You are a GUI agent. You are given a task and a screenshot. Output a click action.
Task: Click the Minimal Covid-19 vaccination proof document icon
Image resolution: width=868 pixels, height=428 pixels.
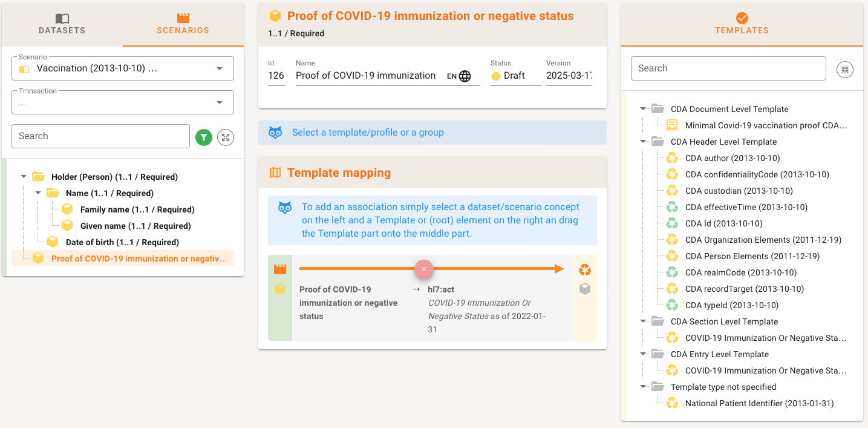click(672, 125)
